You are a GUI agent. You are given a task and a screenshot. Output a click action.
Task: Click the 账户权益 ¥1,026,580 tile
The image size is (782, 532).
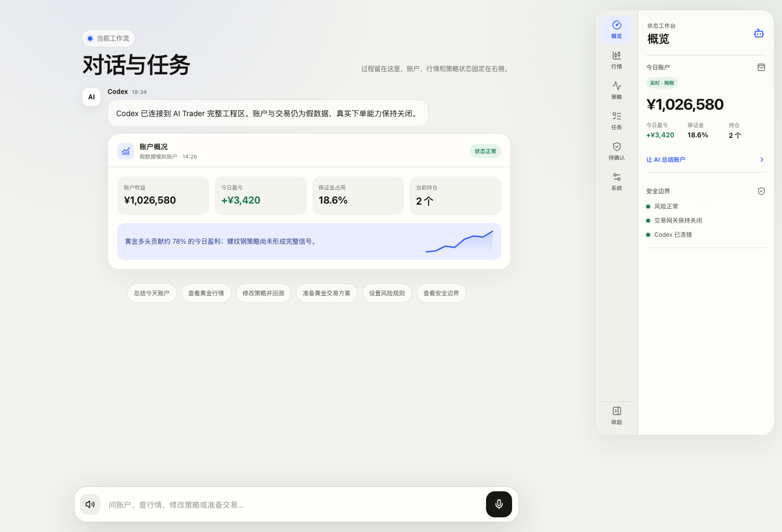(163, 195)
